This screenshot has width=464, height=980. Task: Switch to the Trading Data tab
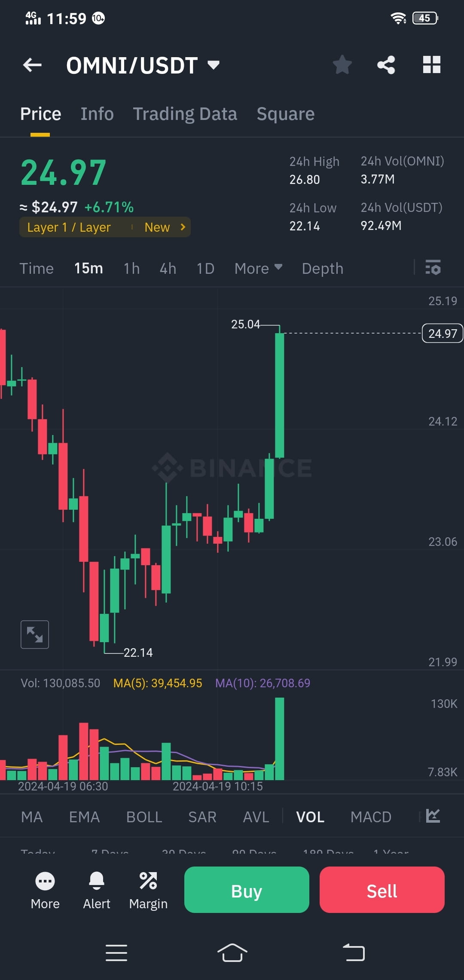185,113
